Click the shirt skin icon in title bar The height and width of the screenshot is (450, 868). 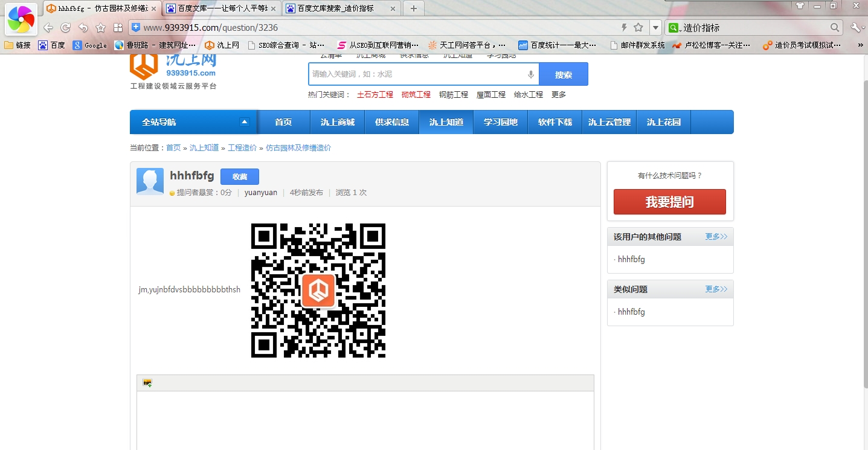pos(800,5)
